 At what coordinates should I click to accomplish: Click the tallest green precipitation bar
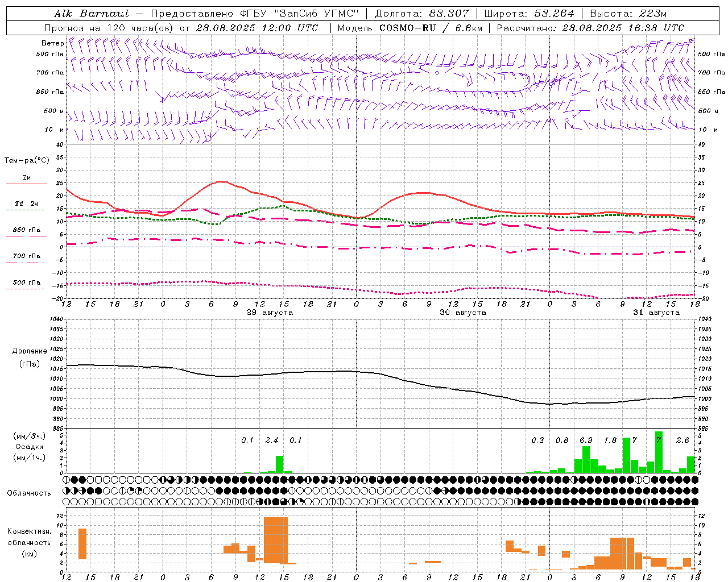click(x=659, y=452)
